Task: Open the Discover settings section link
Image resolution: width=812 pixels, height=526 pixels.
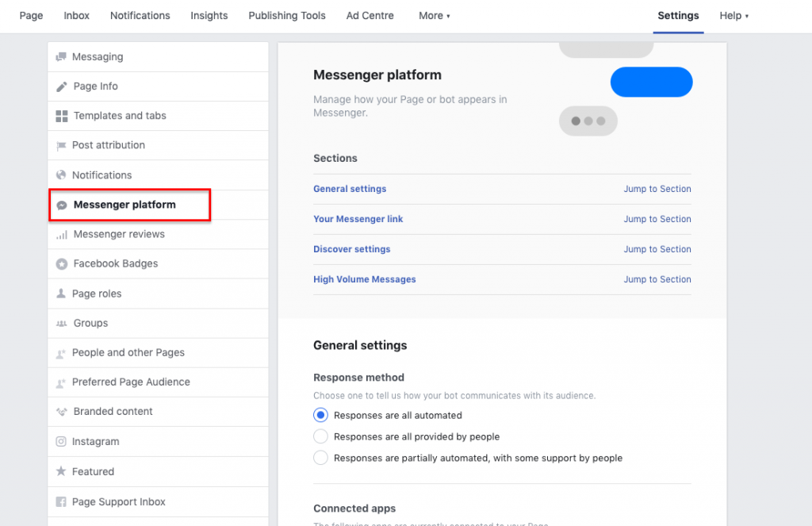Action: click(351, 249)
